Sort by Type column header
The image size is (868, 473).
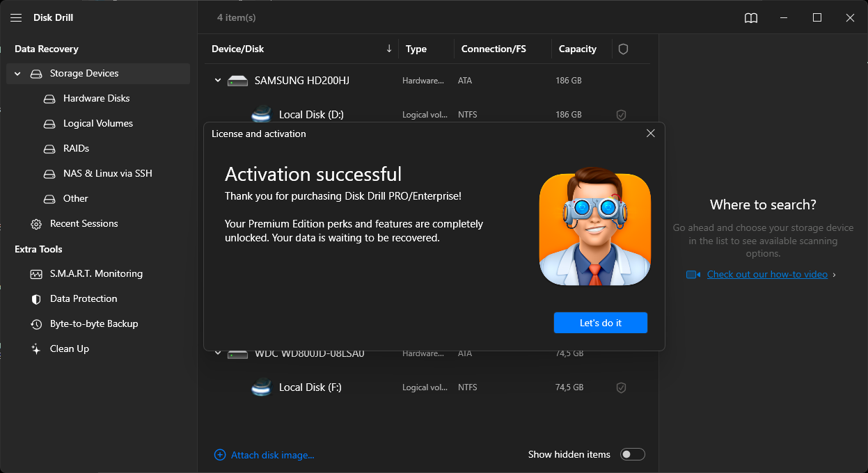(x=416, y=49)
